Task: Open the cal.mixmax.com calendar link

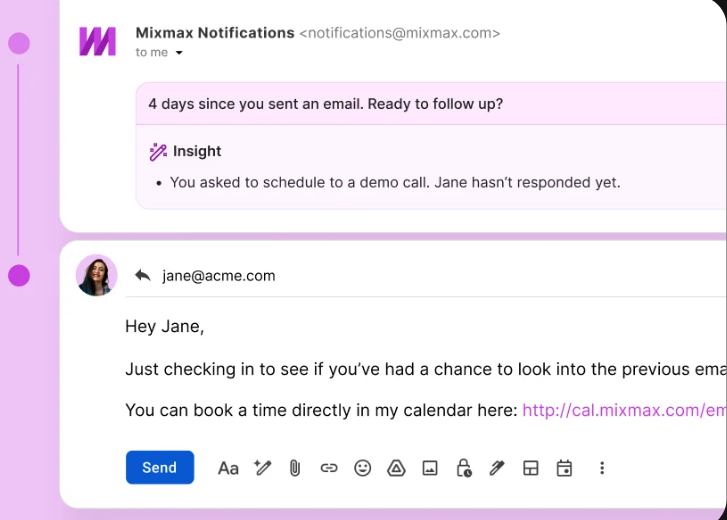Action: (624, 410)
